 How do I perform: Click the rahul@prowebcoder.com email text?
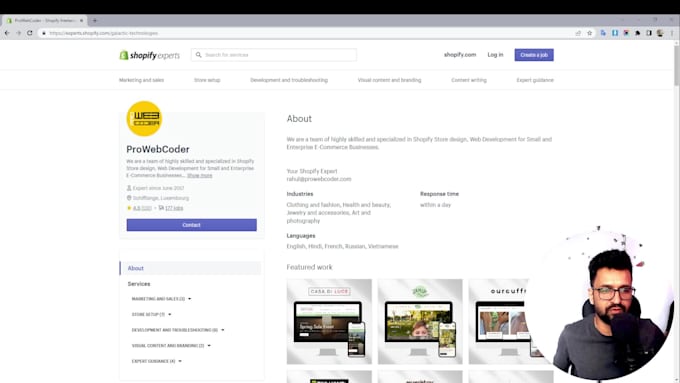point(319,179)
